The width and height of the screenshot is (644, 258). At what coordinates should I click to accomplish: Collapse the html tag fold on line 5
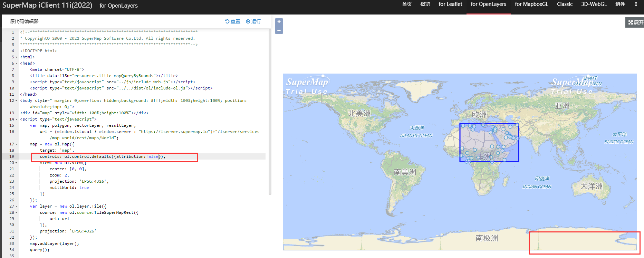(x=16, y=57)
